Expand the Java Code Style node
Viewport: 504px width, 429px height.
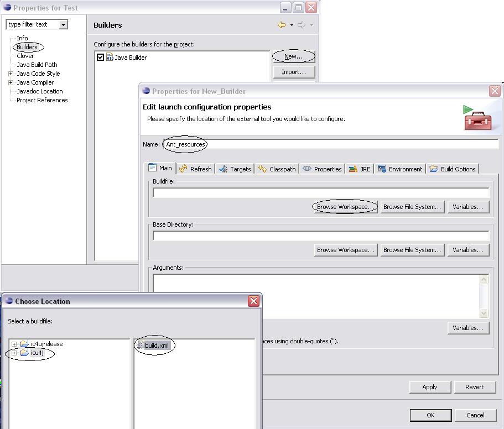coord(11,74)
